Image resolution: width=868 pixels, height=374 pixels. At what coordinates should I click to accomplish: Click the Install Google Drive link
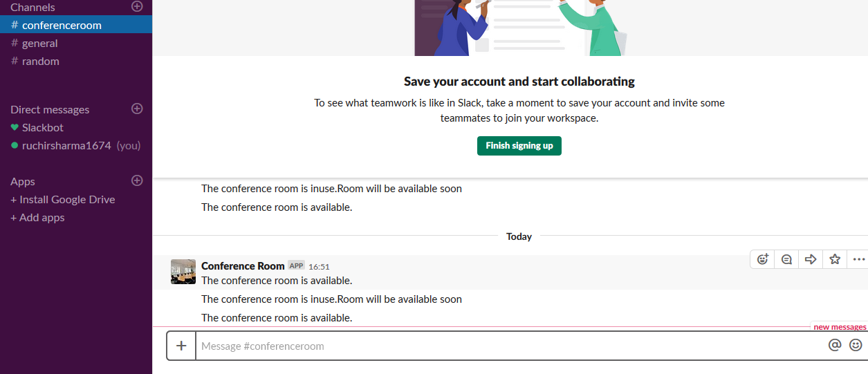coord(63,199)
